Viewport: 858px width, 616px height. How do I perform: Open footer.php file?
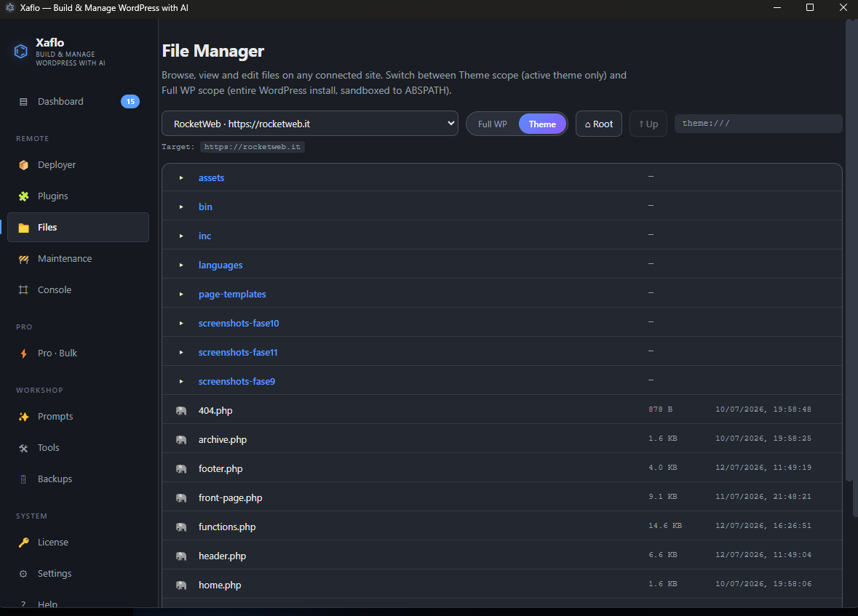(x=221, y=469)
